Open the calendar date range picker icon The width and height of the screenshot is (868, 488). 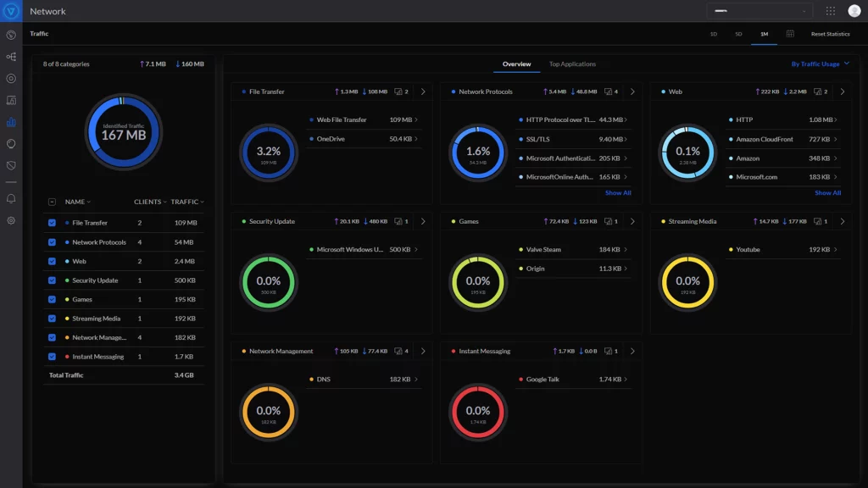point(790,34)
